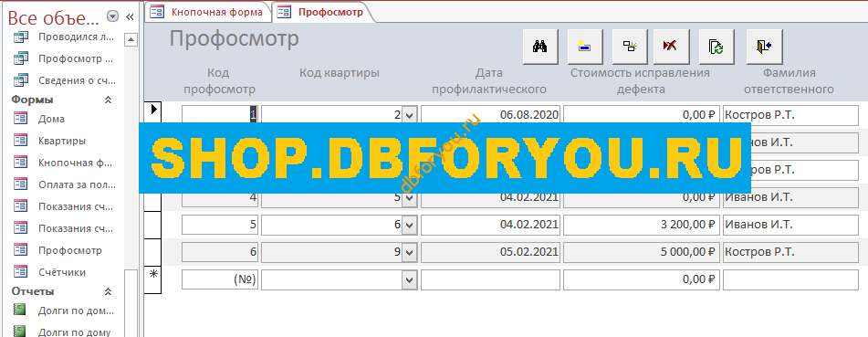
Task: Collapse the navigation pane with « button
Action: (x=131, y=16)
